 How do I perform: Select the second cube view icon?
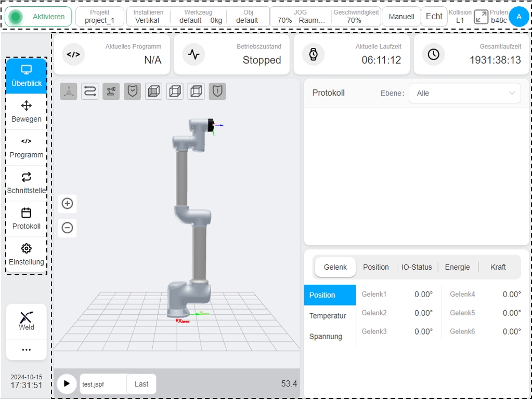tap(175, 91)
